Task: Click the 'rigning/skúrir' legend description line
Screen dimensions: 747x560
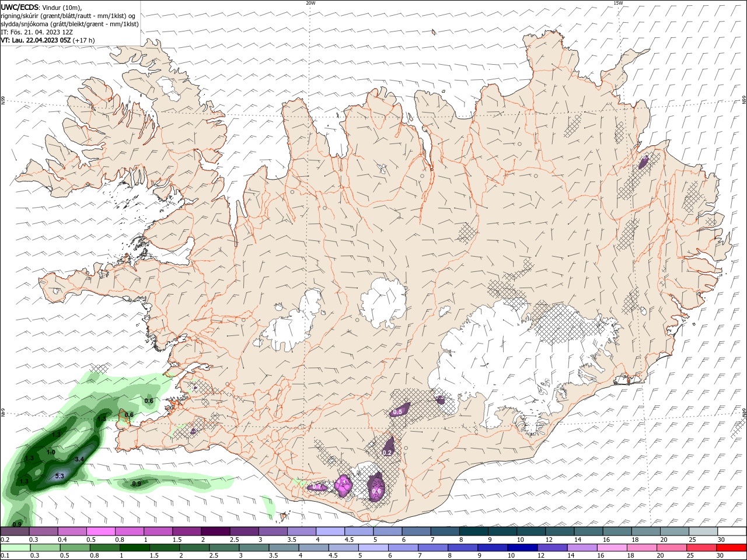Action: click(68, 16)
